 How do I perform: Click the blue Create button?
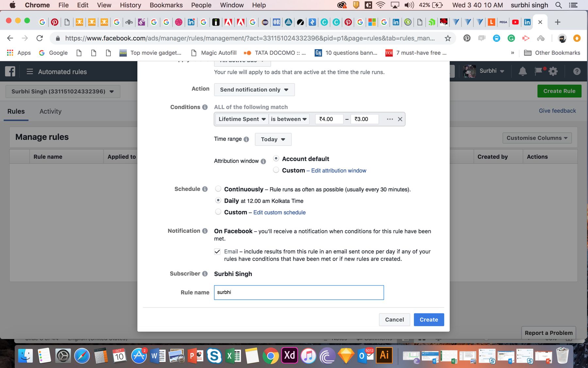[x=429, y=320]
